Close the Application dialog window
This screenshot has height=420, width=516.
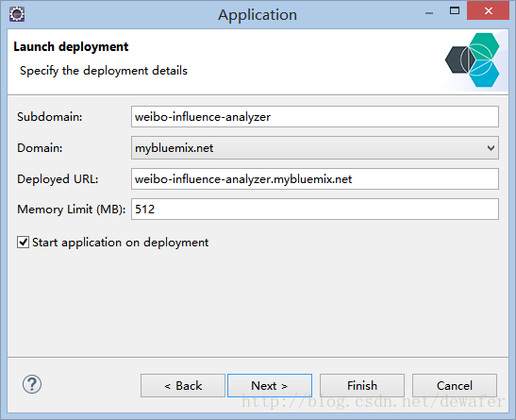(x=488, y=10)
